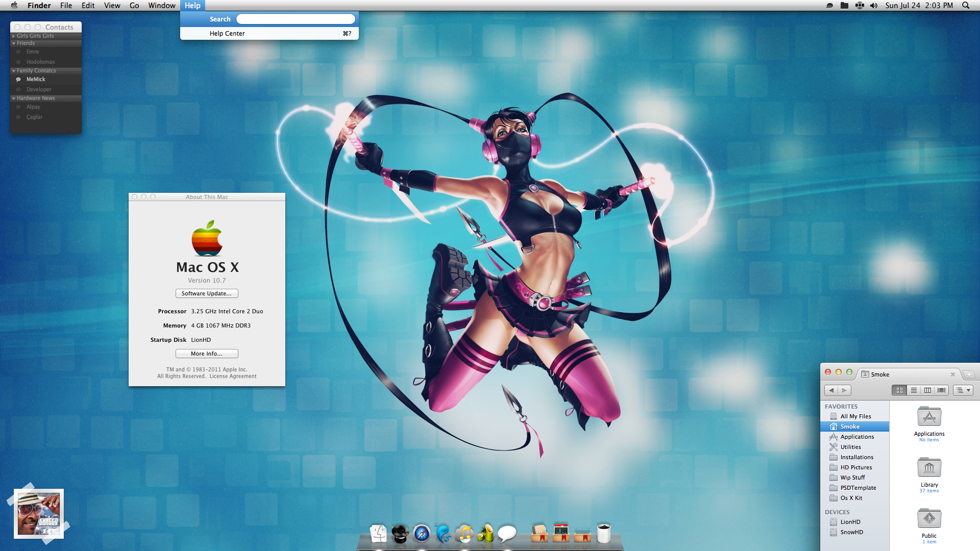The width and height of the screenshot is (980, 551).
Task: Click the chat bubble menu bar icon
Action: (x=830, y=6)
